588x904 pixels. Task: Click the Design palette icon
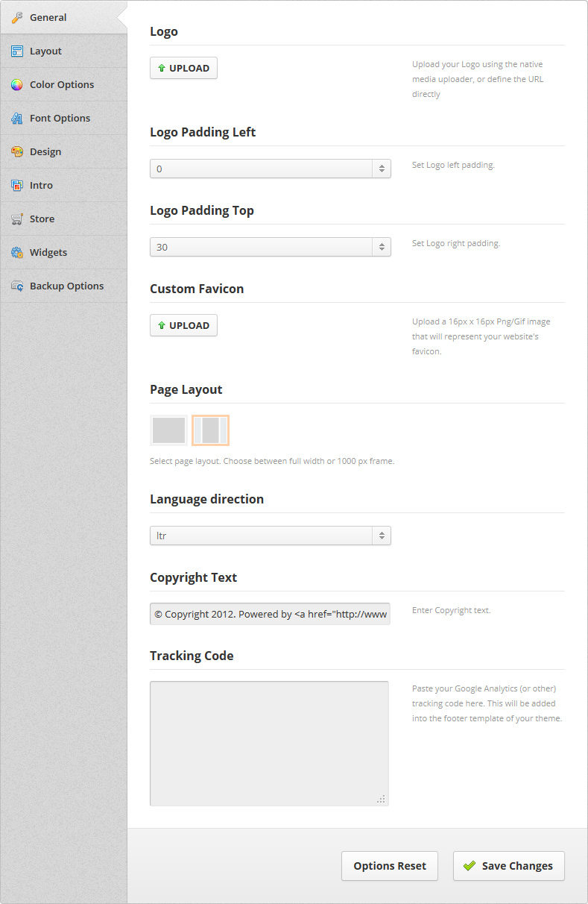(x=17, y=152)
